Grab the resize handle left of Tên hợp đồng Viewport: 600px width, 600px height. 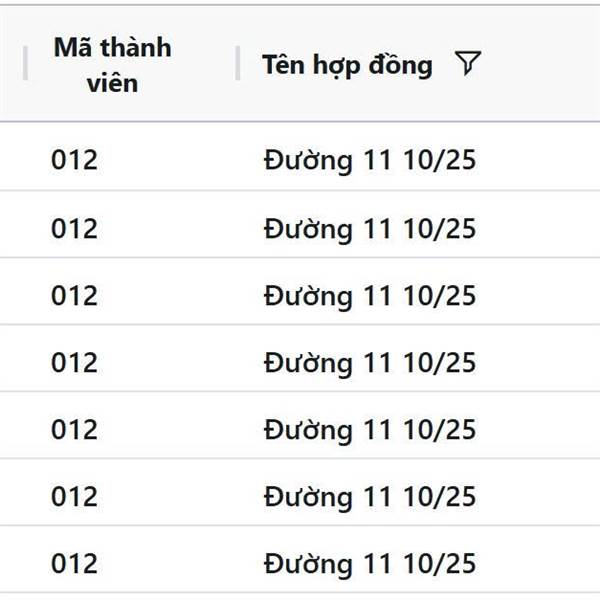[238, 63]
